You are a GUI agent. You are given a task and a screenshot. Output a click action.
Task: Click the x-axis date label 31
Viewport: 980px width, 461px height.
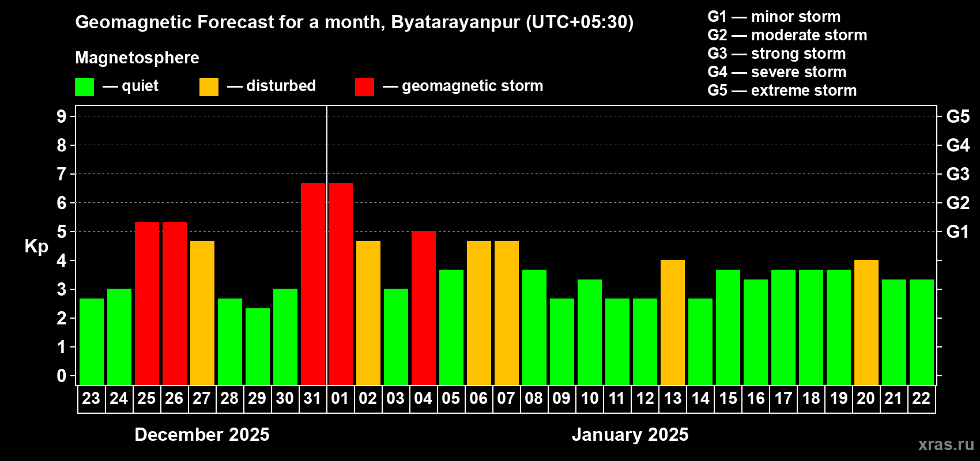(312, 399)
